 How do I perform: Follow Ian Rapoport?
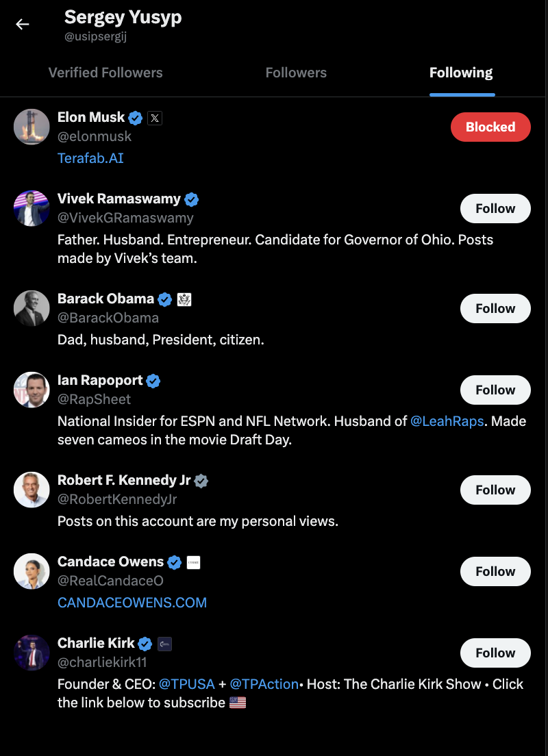click(x=495, y=390)
